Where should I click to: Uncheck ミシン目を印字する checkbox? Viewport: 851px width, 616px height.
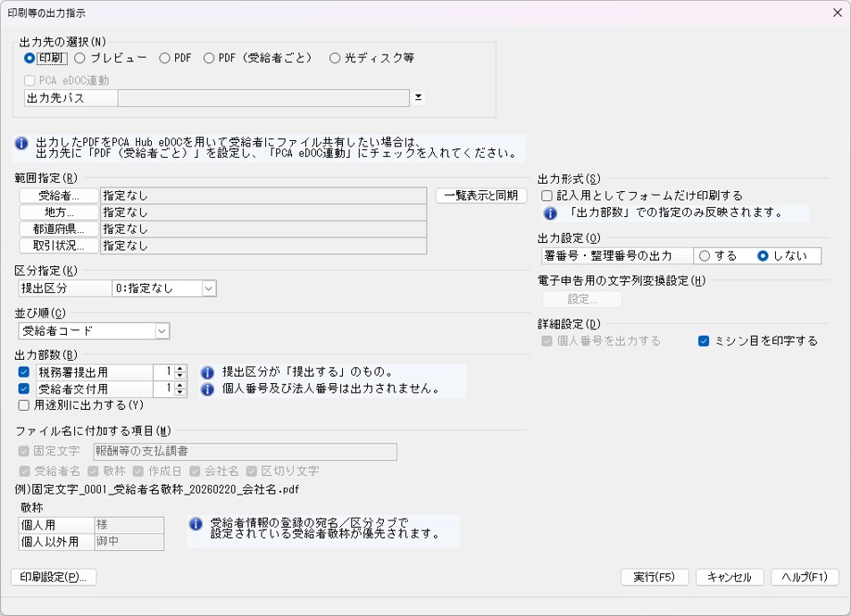pyautogui.click(x=704, y=341)
